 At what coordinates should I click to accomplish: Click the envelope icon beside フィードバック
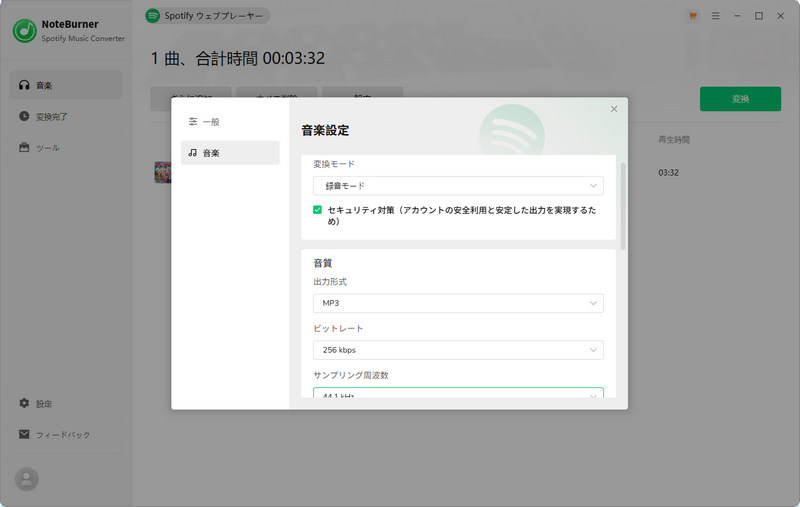(24, 434)
